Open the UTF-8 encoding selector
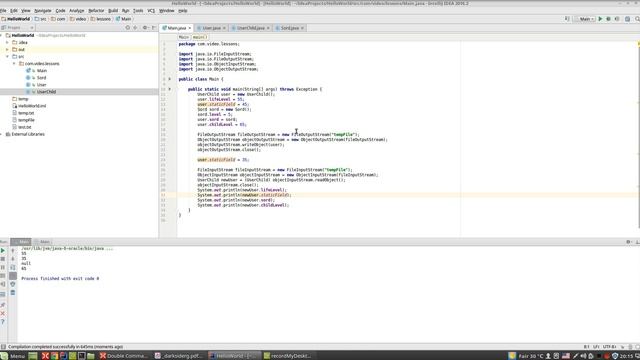640x360 pixels. click(609, 347)
